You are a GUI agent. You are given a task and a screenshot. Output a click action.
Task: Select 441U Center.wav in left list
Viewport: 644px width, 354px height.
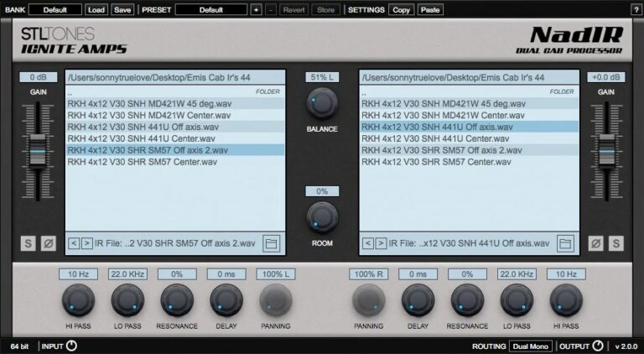pyautogui.click(x=175, y=138)
